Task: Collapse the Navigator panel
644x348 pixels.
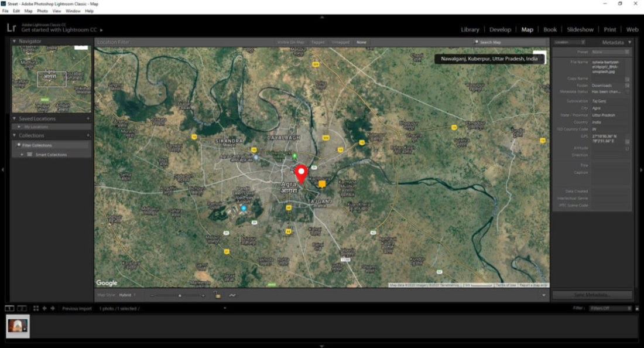Action: pos(14,41)
